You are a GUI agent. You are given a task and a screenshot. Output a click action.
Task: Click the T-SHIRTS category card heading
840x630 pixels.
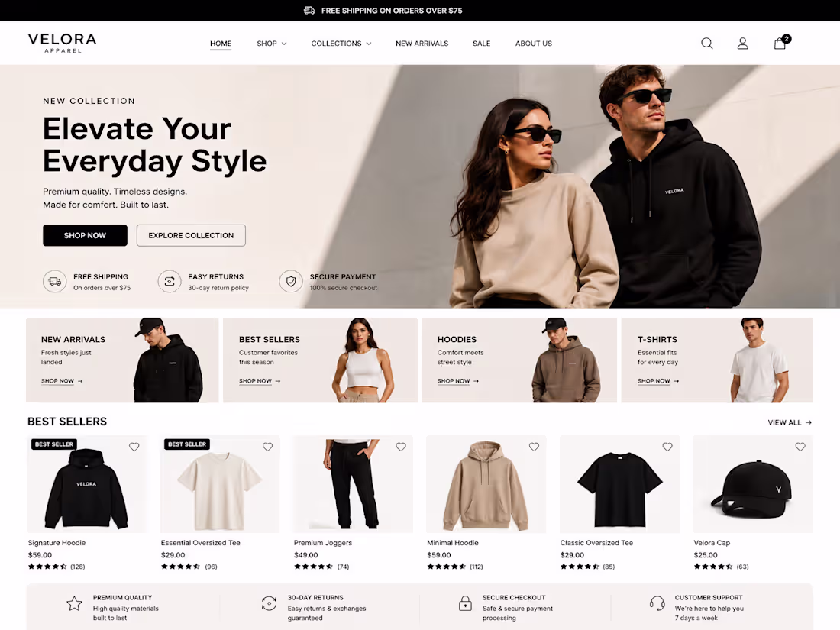click(657, 340)
